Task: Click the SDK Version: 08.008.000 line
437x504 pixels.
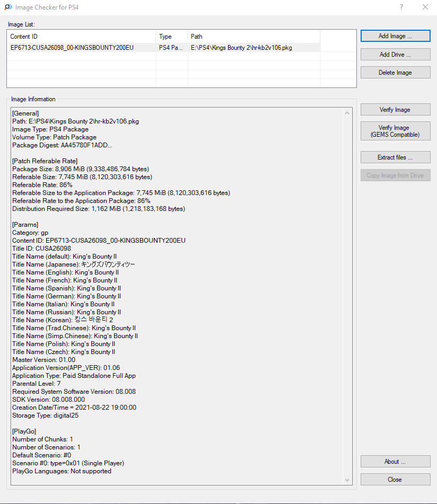Action: point(49,399)
